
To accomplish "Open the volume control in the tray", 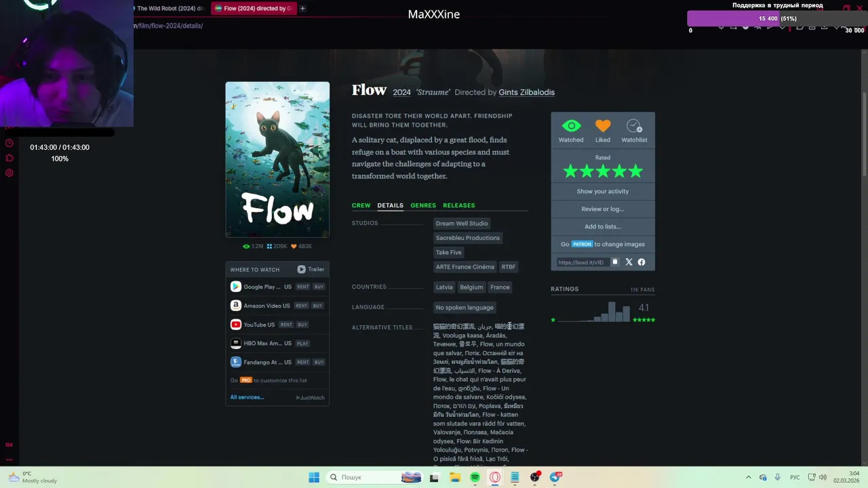I will click(x=823, y=477).
